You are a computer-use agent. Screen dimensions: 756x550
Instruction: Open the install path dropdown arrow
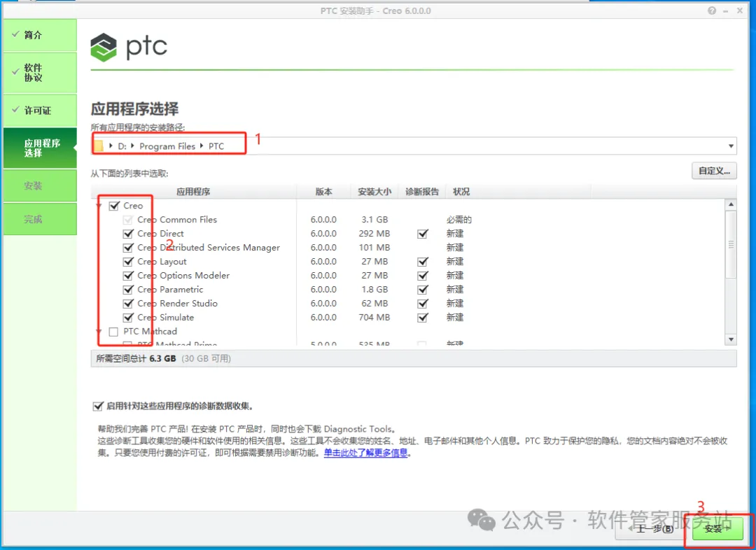point(731,146)
